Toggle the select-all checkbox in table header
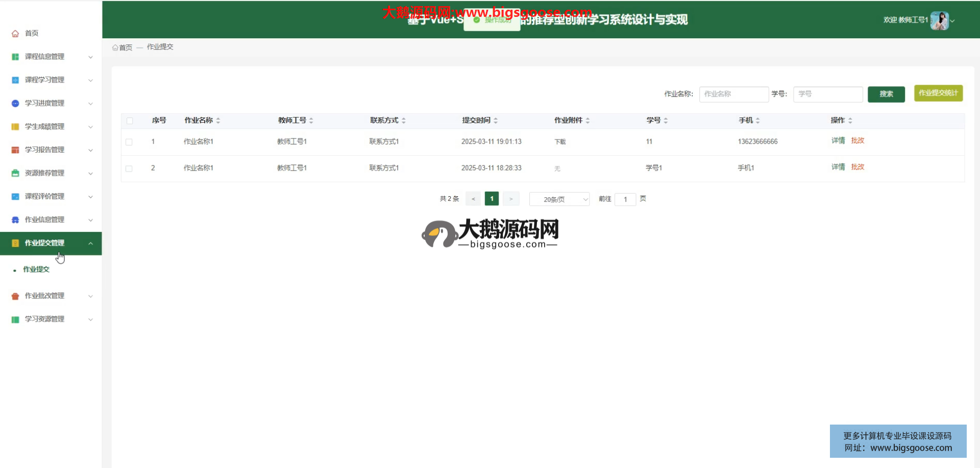Image resolution: width=980 pixels, height=468 pixels. (130, 121)
